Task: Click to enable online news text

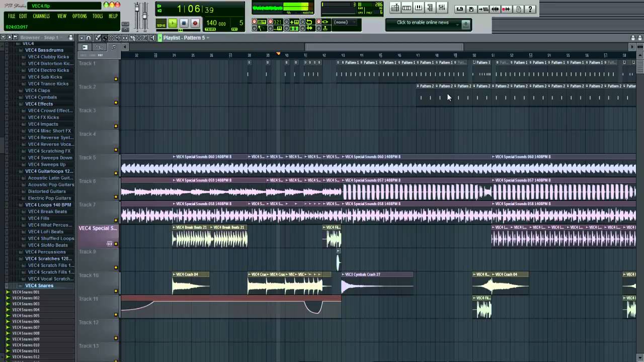Action: coord(423,23)
